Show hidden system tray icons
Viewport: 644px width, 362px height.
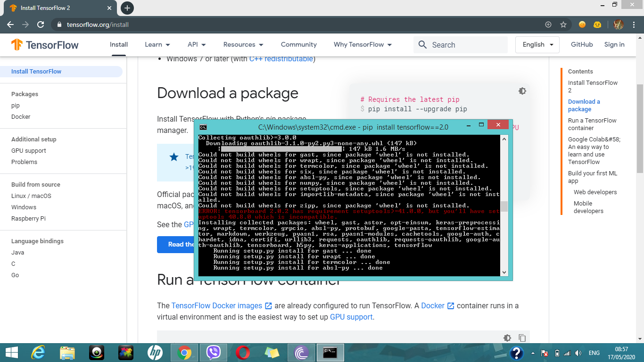click(x=533, y=353)
